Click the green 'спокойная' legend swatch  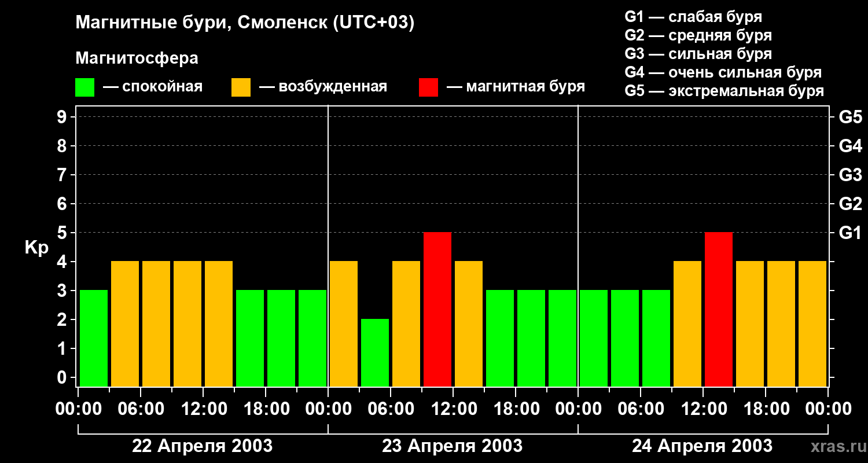pos(84,87)
